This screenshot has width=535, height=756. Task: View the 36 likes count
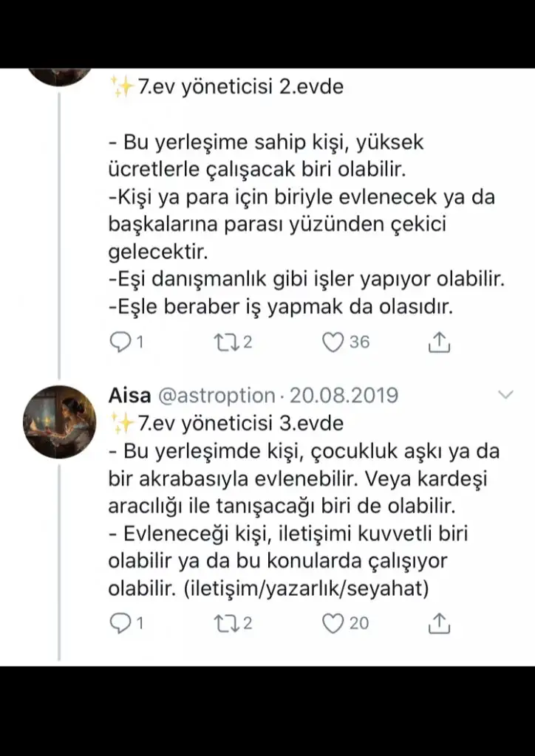tap(359, 343)
